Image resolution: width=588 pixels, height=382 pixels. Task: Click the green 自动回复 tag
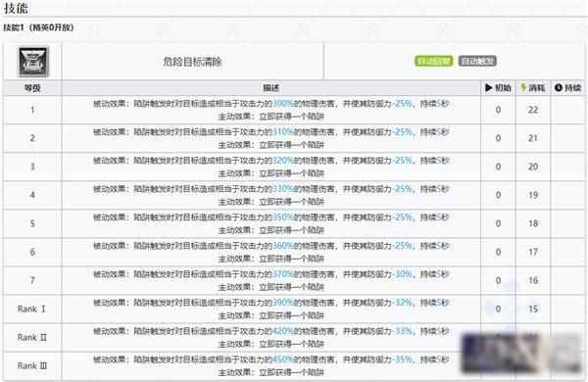point(434,61)
